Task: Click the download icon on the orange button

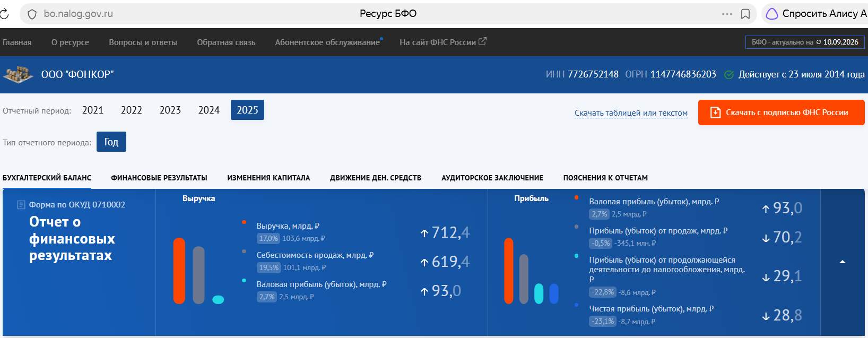Action: tap(715, 112)
